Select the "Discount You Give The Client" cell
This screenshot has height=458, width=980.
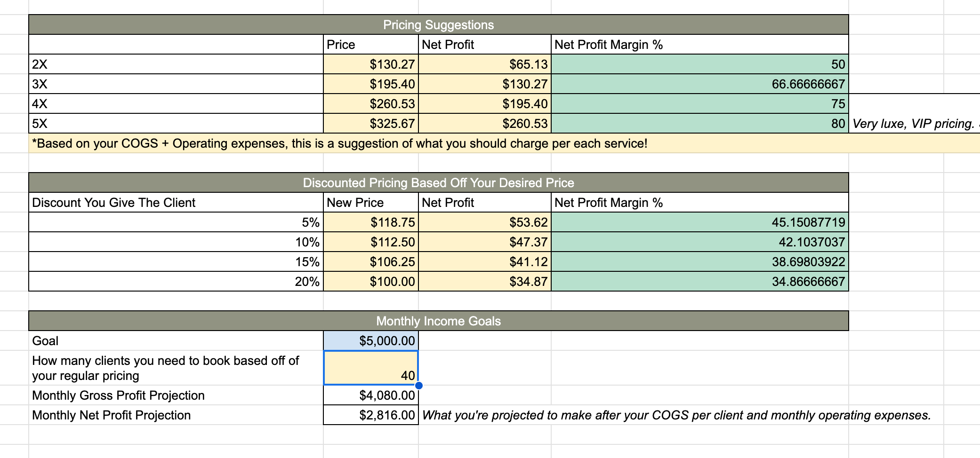pos(176,203)
